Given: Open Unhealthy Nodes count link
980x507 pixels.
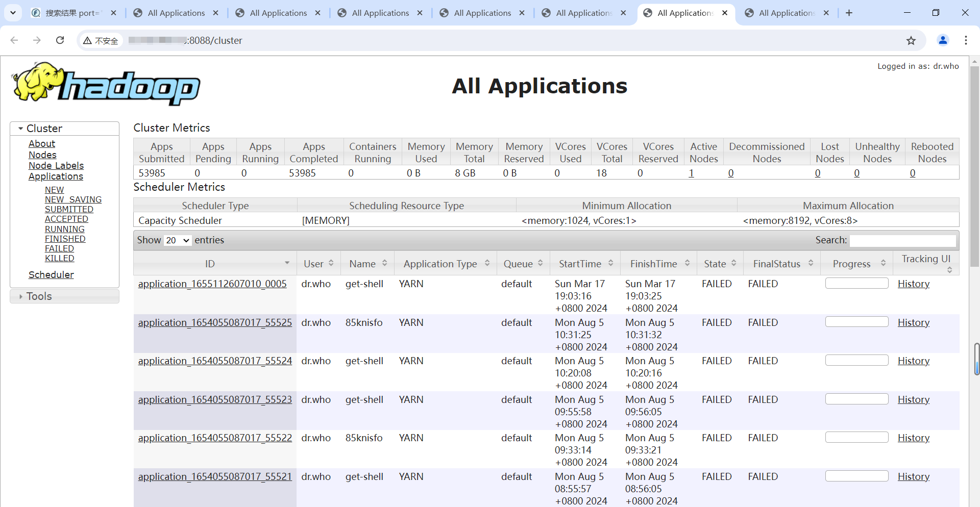Looking at the screenshot, I should (x=856, y=173).
